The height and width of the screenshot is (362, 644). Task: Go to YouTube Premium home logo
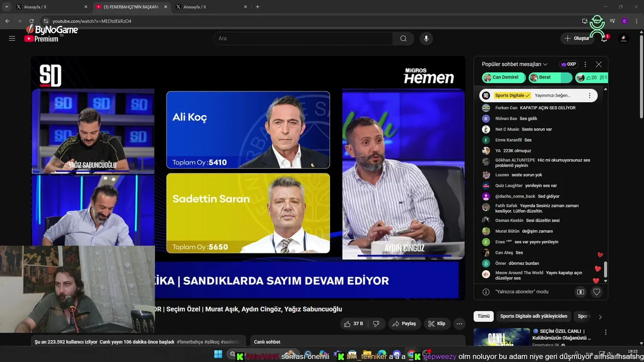point(43,39)
